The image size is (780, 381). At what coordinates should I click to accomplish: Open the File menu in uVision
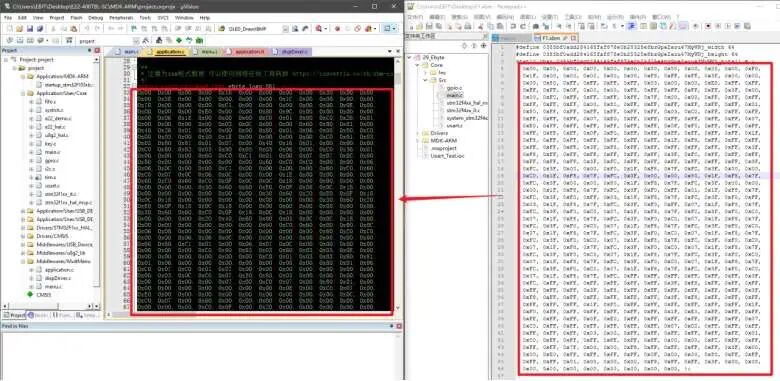point(7,17)
